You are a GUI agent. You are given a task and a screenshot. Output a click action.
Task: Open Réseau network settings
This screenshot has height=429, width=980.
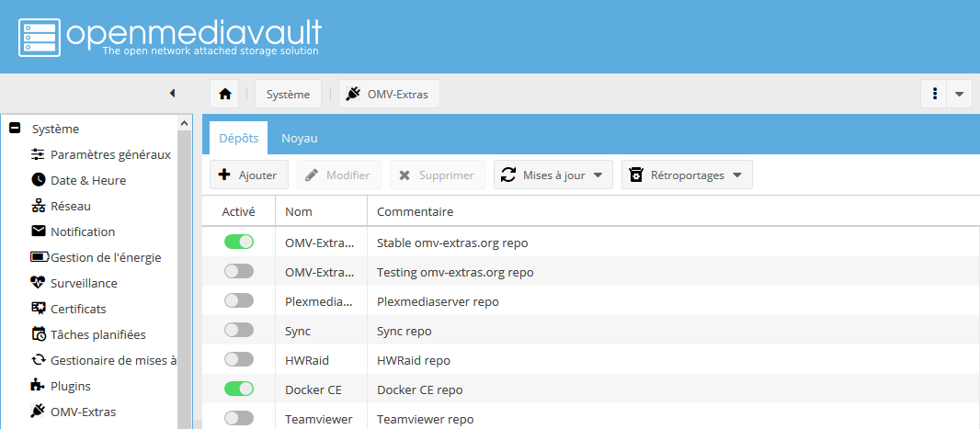(x=70, y=206)
